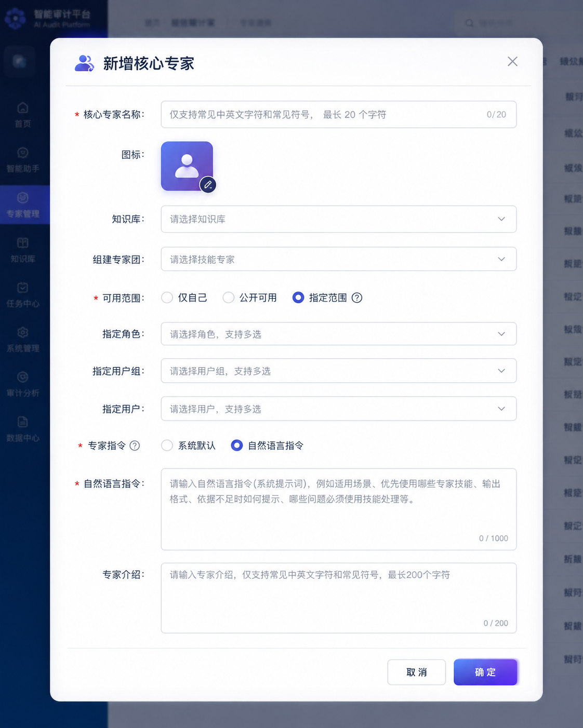This screenshot has width=583, height=728.
Task: Open 审计分析 icon in sidebar
Action: [23, 377]
